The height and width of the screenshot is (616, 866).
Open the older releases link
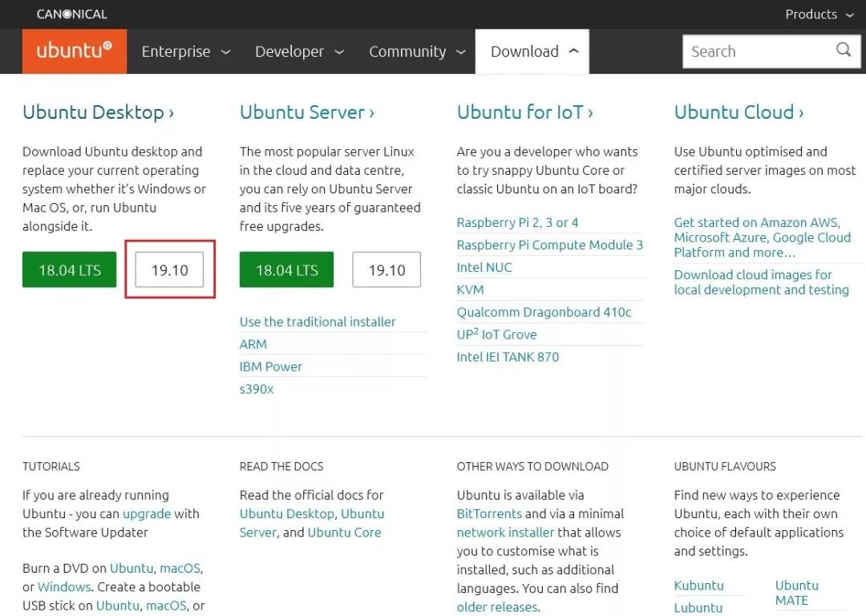[497, 607]
